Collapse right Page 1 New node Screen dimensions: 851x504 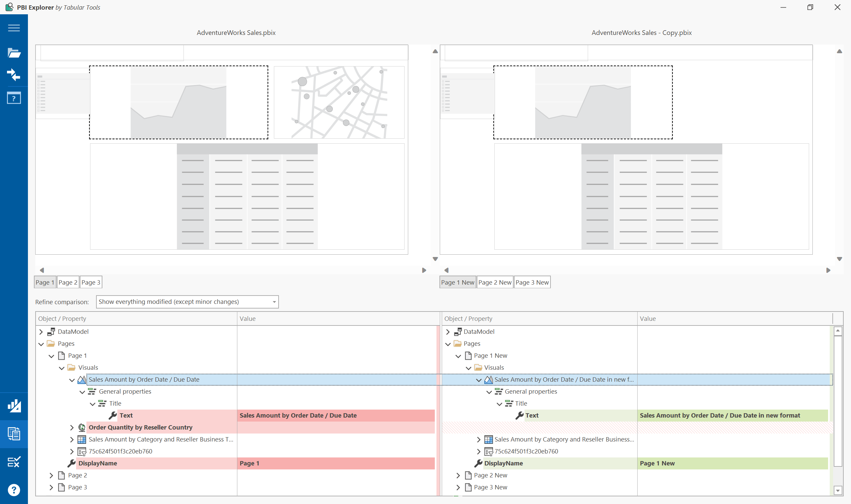tap(458, 356)
